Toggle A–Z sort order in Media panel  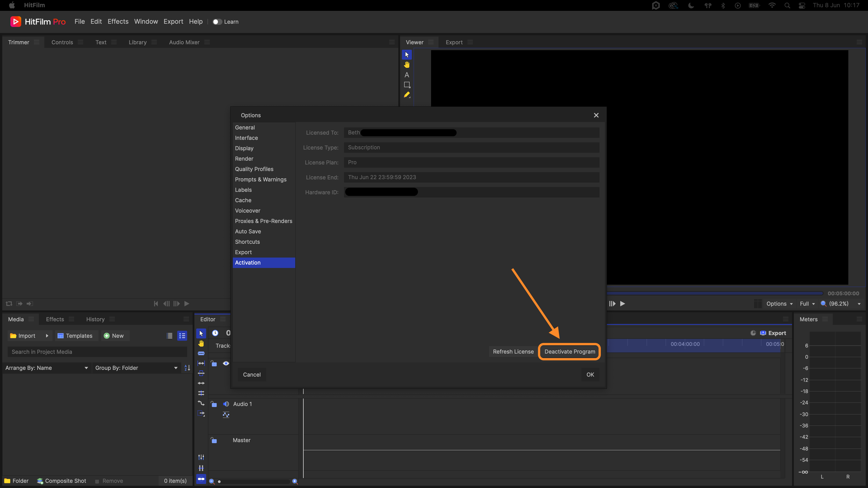pos(187,368)
